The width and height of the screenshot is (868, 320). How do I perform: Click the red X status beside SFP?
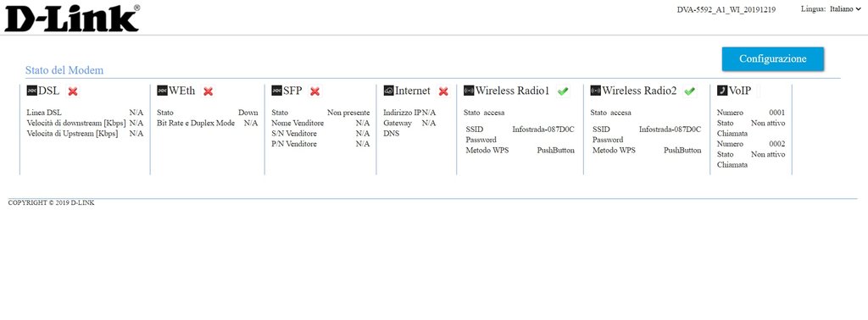point(315,91)
